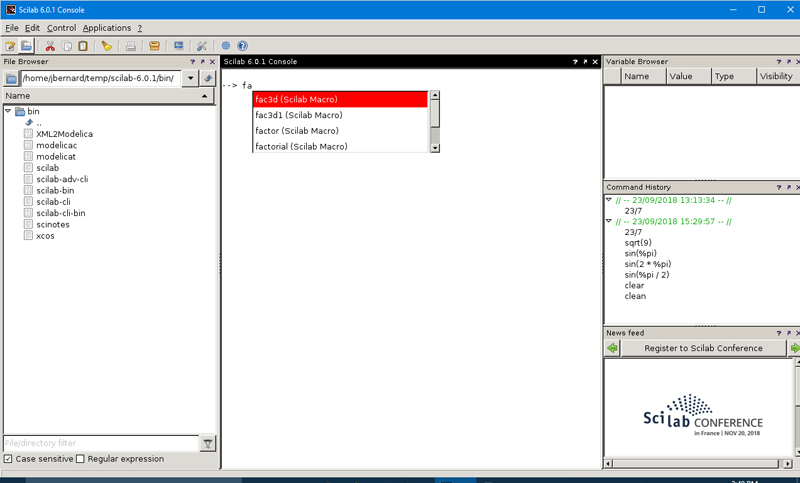Select XML2Modelica in the file tree

[x=64, y=134]
